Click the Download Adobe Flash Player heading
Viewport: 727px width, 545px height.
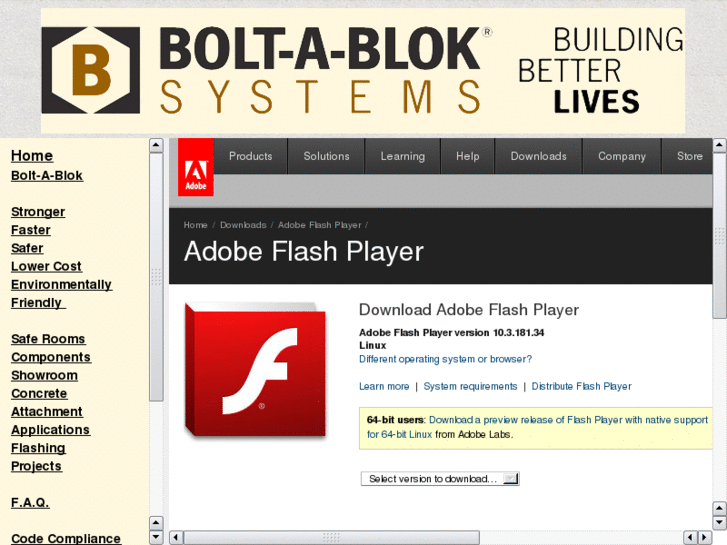[469, 310]
